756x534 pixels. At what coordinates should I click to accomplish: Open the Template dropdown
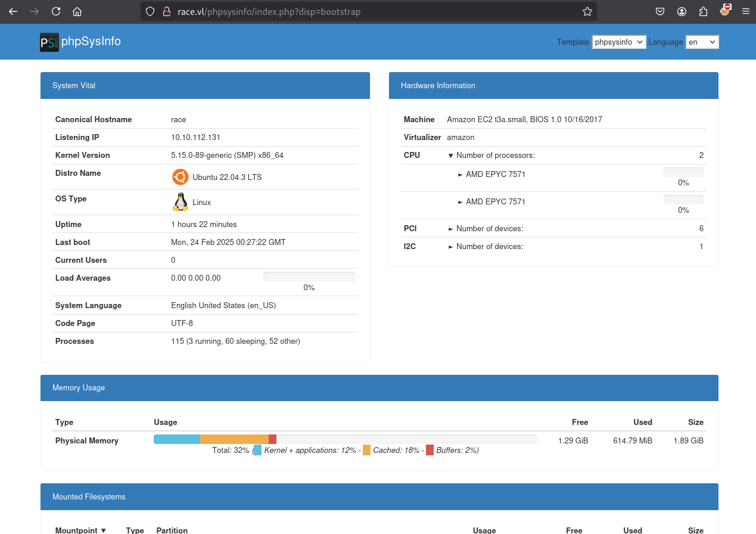click(619, 42)
